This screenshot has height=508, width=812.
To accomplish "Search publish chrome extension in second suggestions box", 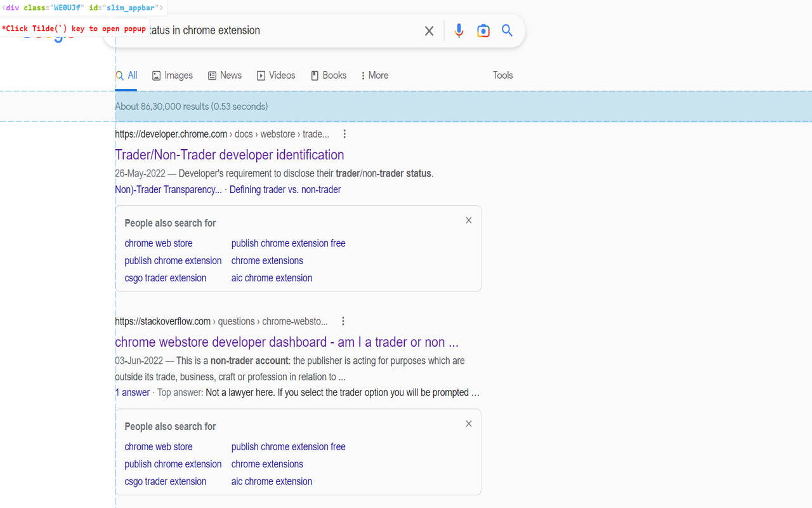I will (173, 464).
